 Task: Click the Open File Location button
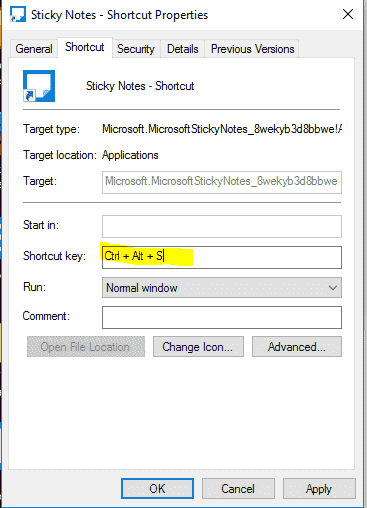(86, 347)
